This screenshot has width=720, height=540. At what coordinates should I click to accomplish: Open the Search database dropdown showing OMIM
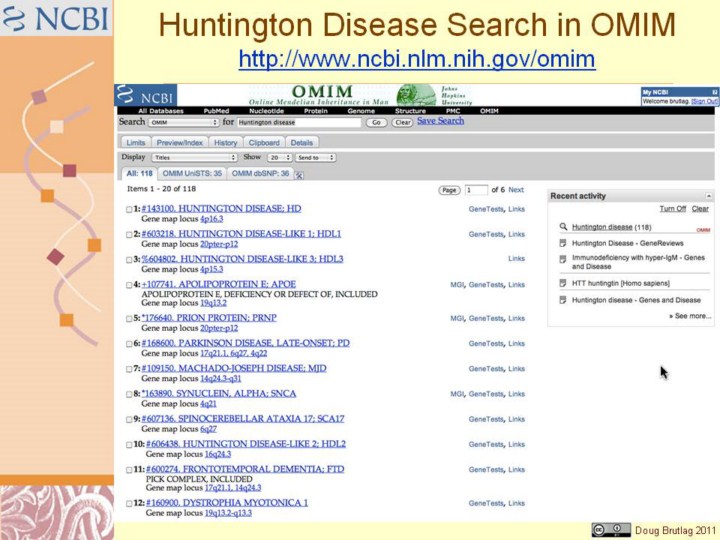pos(183,122)
